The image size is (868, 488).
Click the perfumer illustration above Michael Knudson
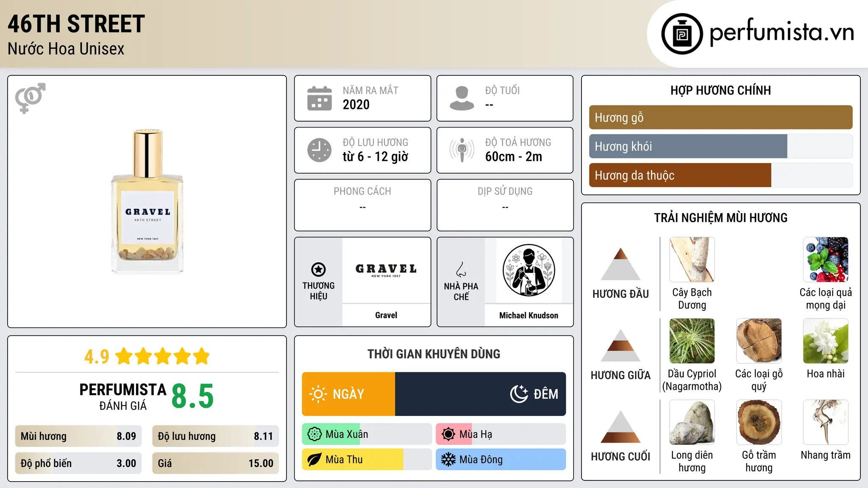point(529,270)
